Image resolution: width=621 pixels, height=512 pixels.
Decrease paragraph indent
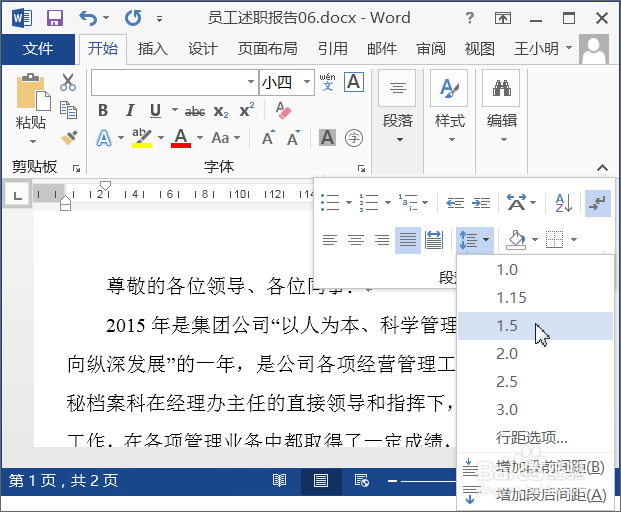point(455,203)
